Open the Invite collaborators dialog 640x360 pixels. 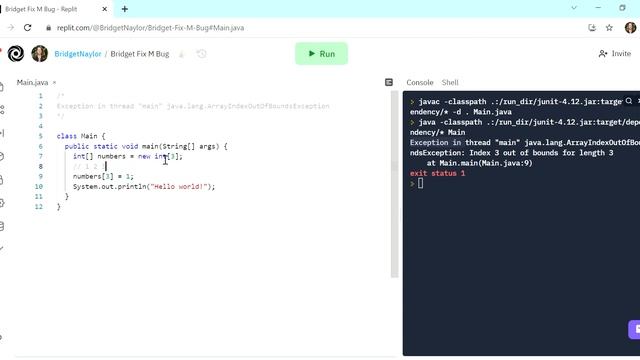(x=615, y=53)
